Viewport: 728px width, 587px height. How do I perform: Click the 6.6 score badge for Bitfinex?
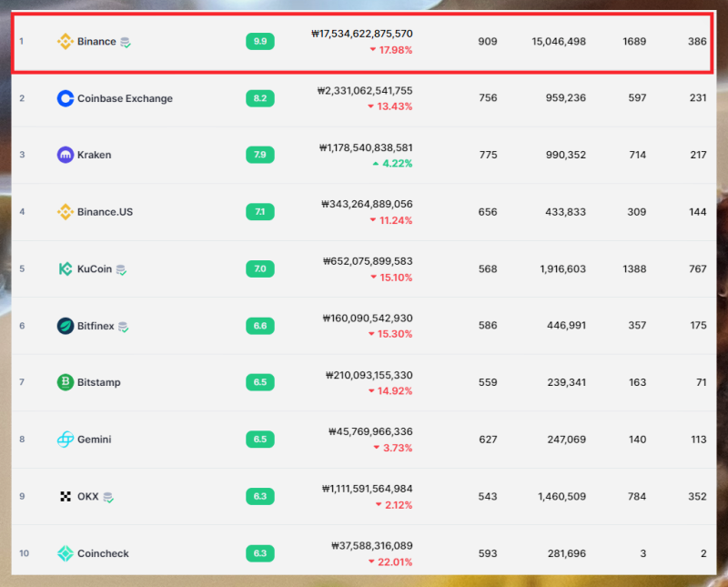coord(260,326)
